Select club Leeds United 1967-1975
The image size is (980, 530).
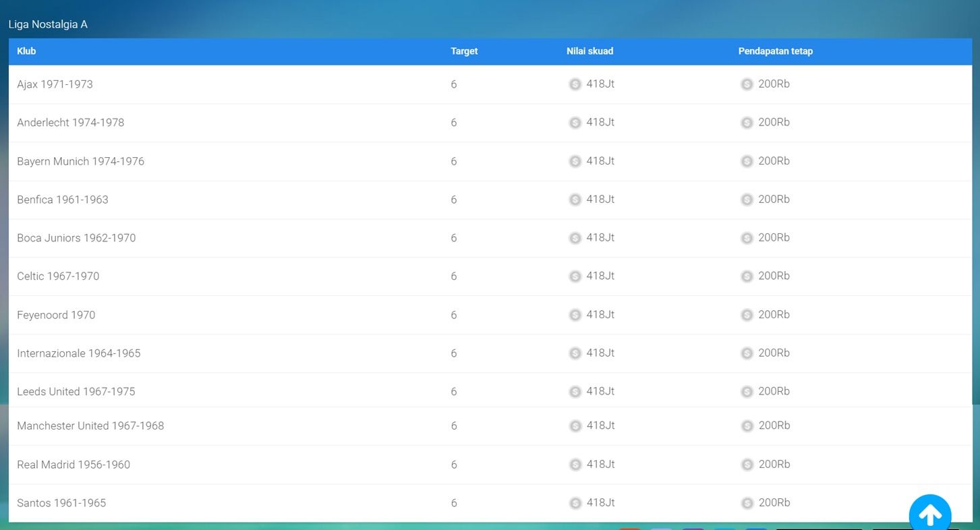click(76, 392)
